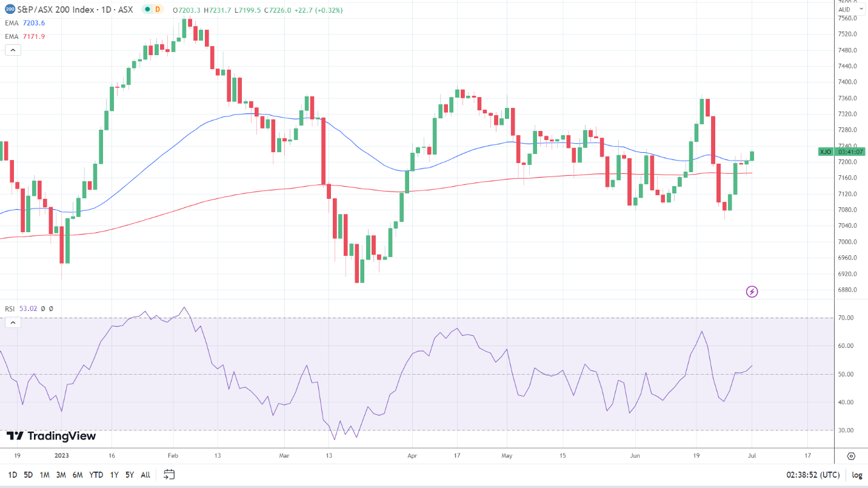Click the +22.7 (+0.32%) change value
The height and width of the screenshot is (488, 868).
[x=318, y=10]
